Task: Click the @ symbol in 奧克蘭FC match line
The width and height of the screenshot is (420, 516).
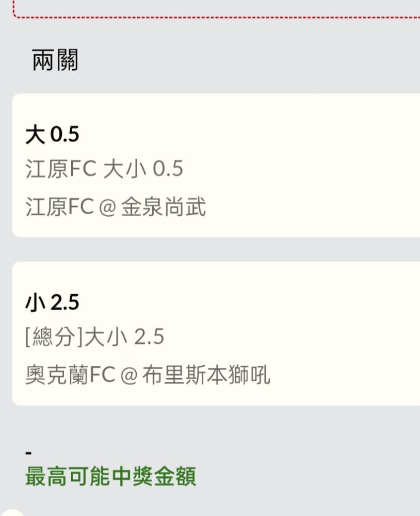Action: click(128, 376)
